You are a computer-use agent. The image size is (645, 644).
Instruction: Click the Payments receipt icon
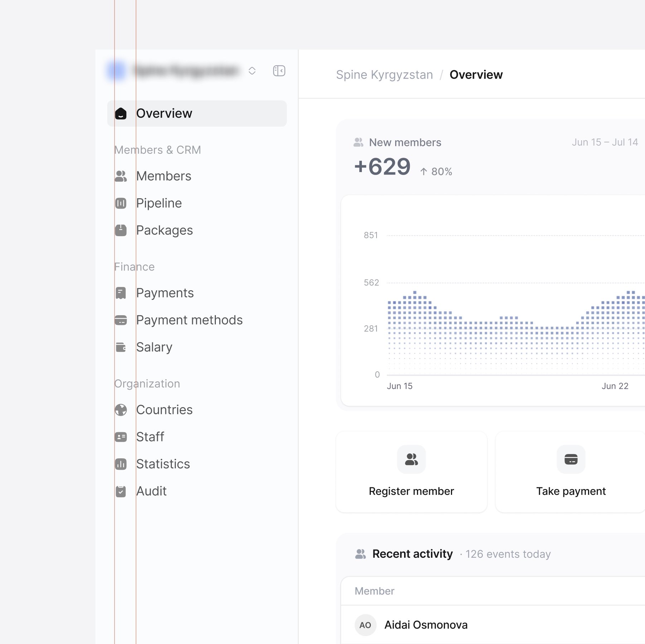tap(121, 293)
